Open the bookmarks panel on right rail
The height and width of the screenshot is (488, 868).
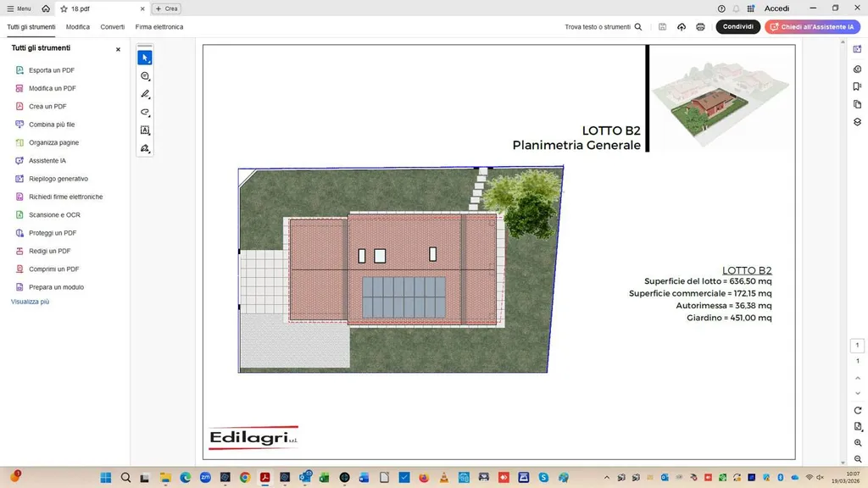(857, 86)
